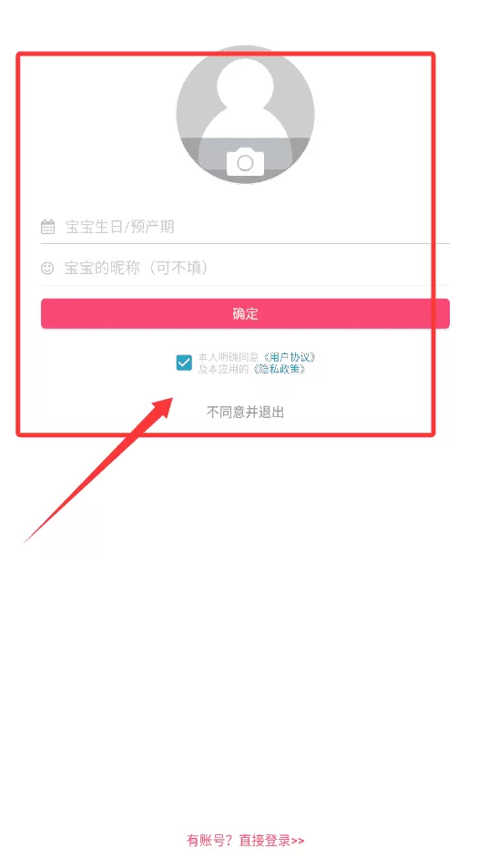Click the 及本应用的 label text
Image resolution: width=479 pixels, height=868 pixels.
pos(224,369)
